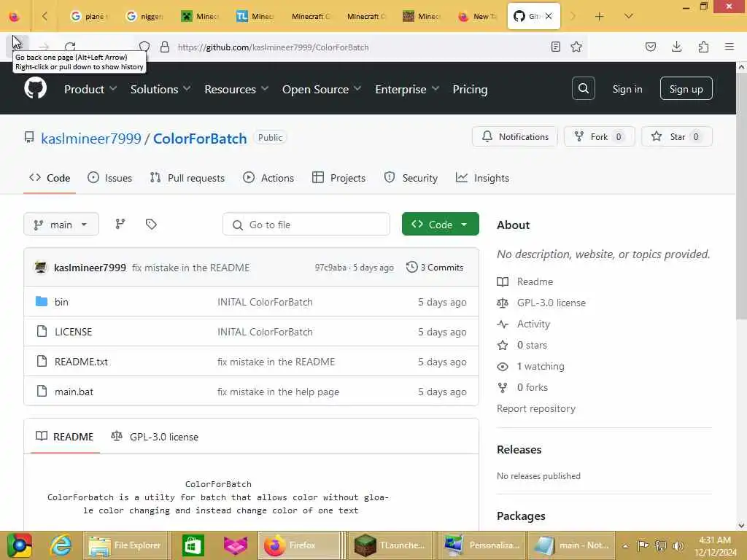The width and height of the screenshot is (747, 560).
Task: Open Internet Explorer from the taskbar
Action: (x=61, y=545)
